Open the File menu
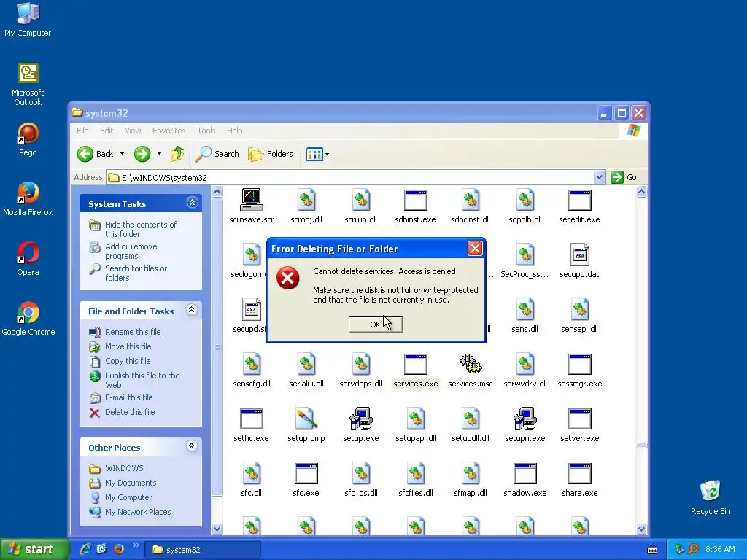The image size is (747, 560). pos(82,131)
